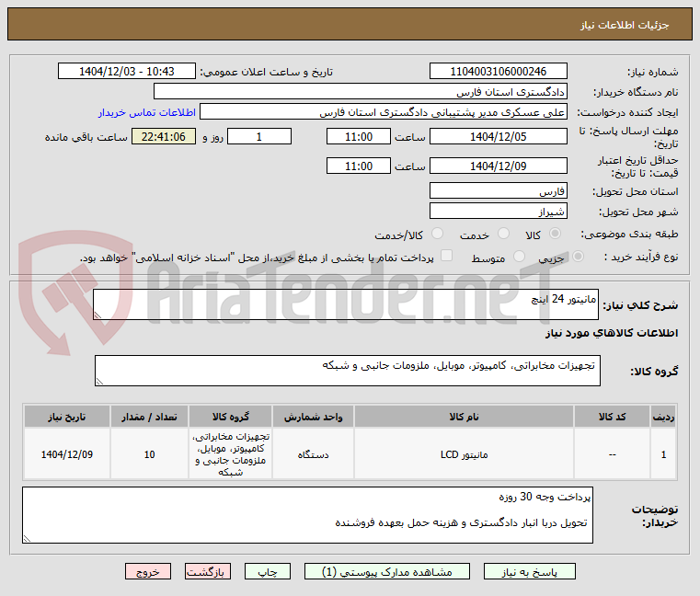Click the delivery city field شیراز
Image resolution: width=700 pixels, height=596 pixels.
tap(499, 211)
